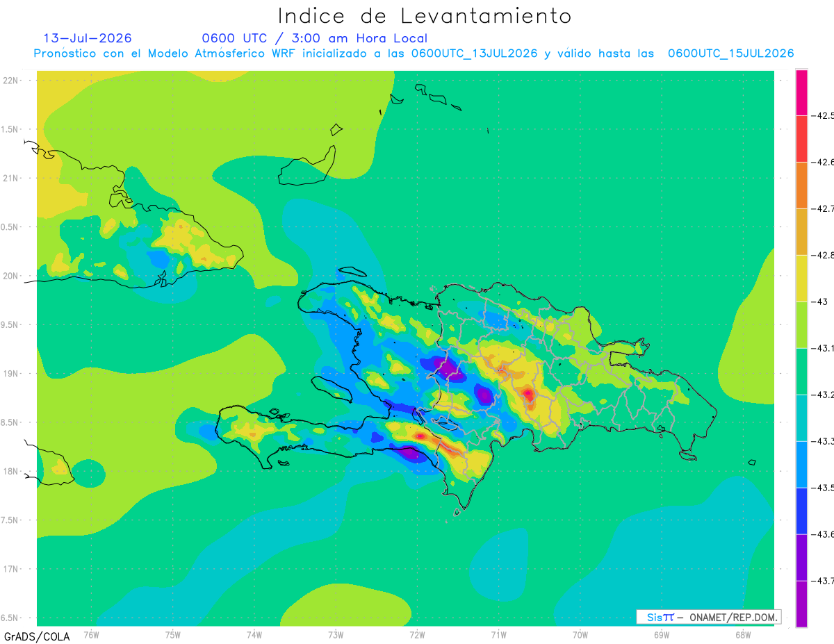This screenshot has width=834, height=644.
Task: Select the date text "13-Jul-2026"
Action: tap(88, 38)
